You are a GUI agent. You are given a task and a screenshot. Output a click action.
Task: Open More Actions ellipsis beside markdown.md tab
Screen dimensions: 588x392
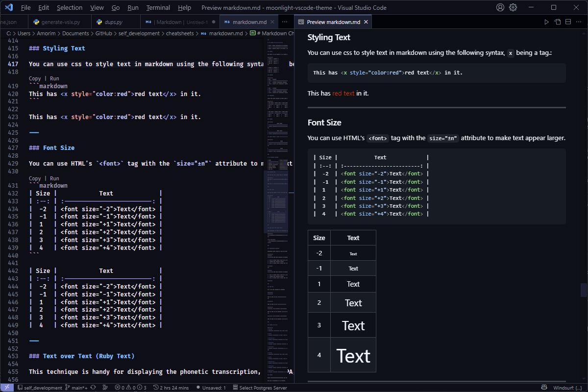click(285, 22)
